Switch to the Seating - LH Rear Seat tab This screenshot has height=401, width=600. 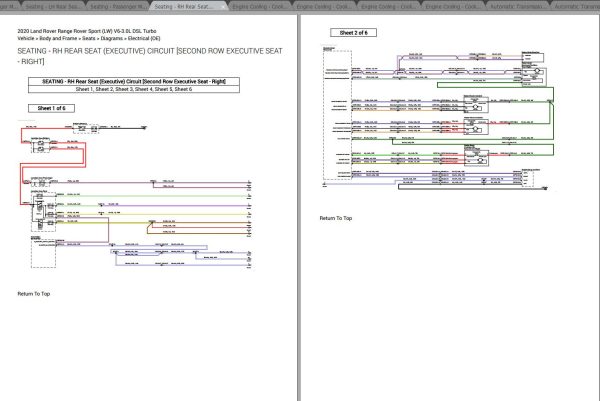(53, 7)
